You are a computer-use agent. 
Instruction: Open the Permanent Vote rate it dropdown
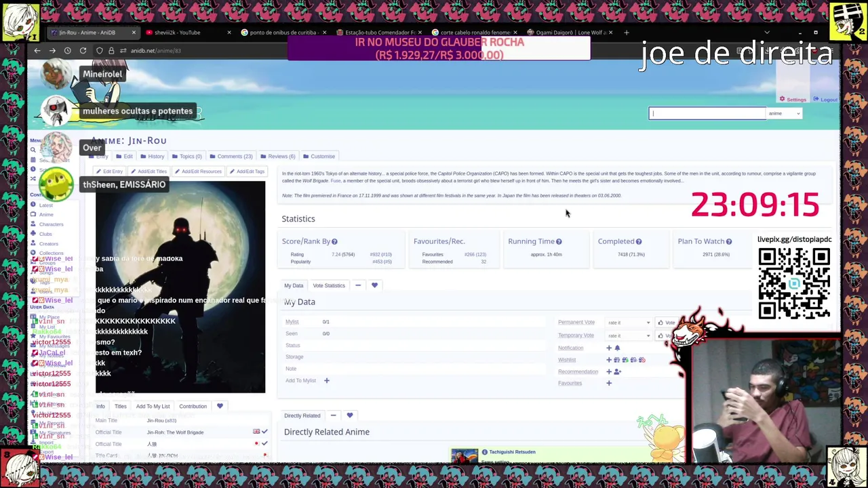point(629,323)
